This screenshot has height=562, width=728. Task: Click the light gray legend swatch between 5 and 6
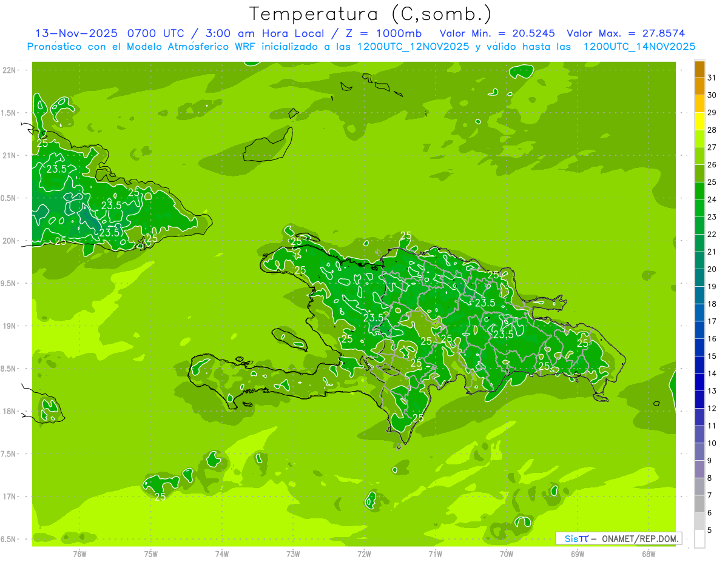699,521
